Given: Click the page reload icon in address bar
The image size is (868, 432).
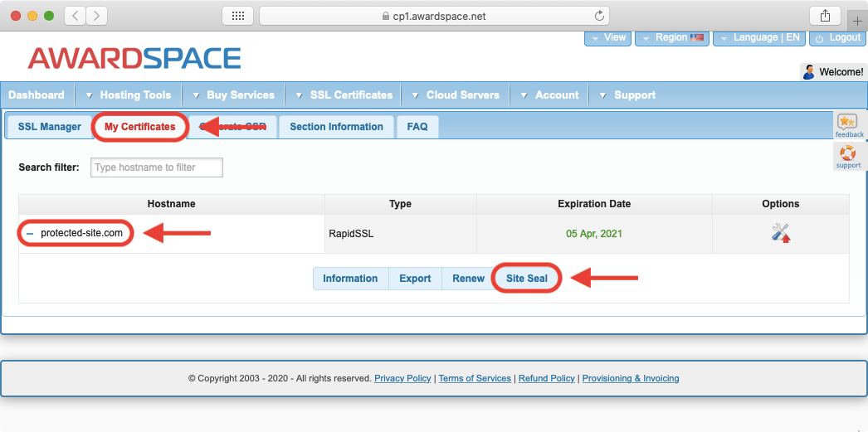Looking at the screenshot, I should pyautogui.click(x=599, y=16).
